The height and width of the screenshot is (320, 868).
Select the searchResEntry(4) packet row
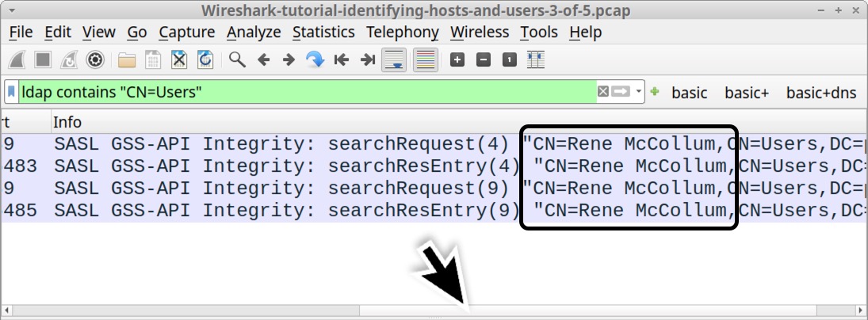coord(434,166)
